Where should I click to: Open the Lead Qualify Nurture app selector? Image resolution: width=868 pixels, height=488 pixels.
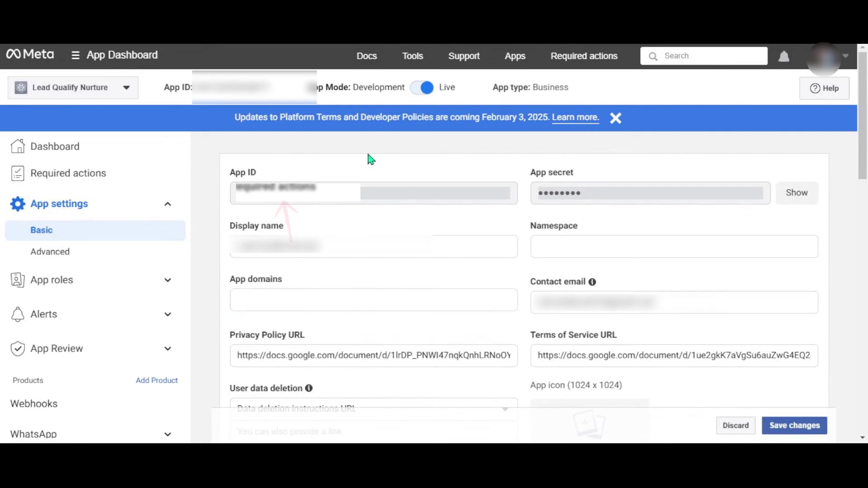coord(73,88)
